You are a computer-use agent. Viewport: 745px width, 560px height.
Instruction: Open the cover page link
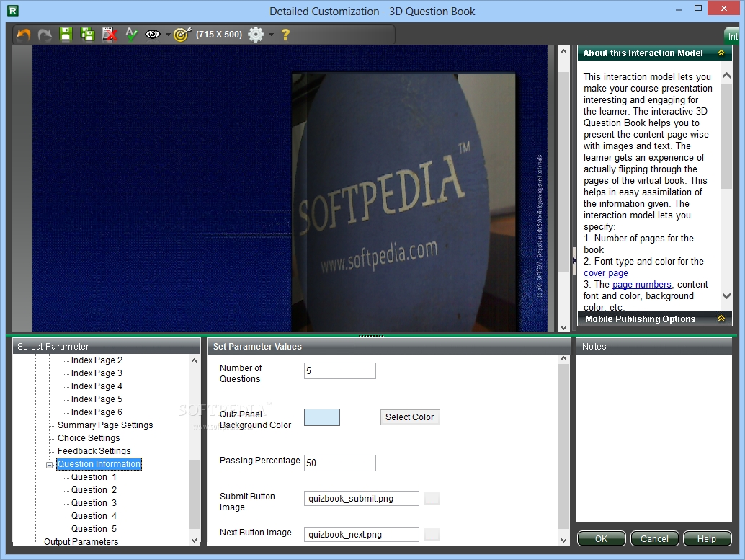tap(605, 273)
